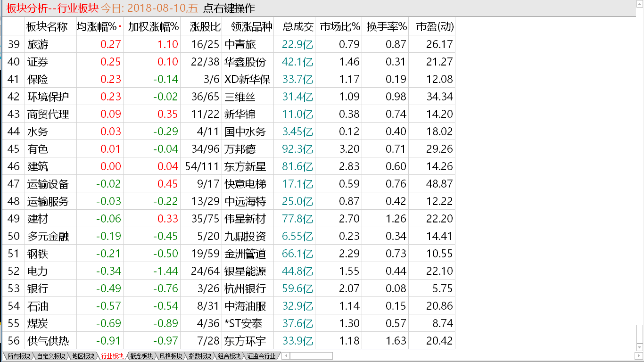This screenshot has width=644, height=362.
Task: Click leading stock 新华锦
Action: (240, 114)
